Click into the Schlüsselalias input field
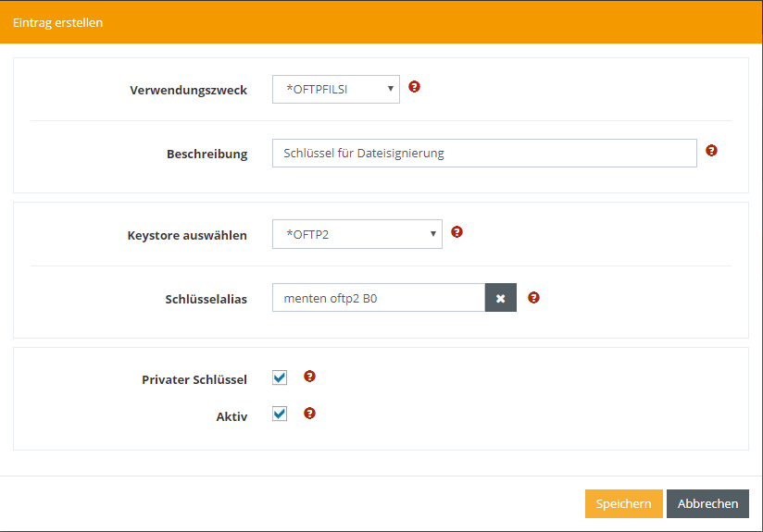The width and height of the screenshot is (763, 532). tap(378, 298)
